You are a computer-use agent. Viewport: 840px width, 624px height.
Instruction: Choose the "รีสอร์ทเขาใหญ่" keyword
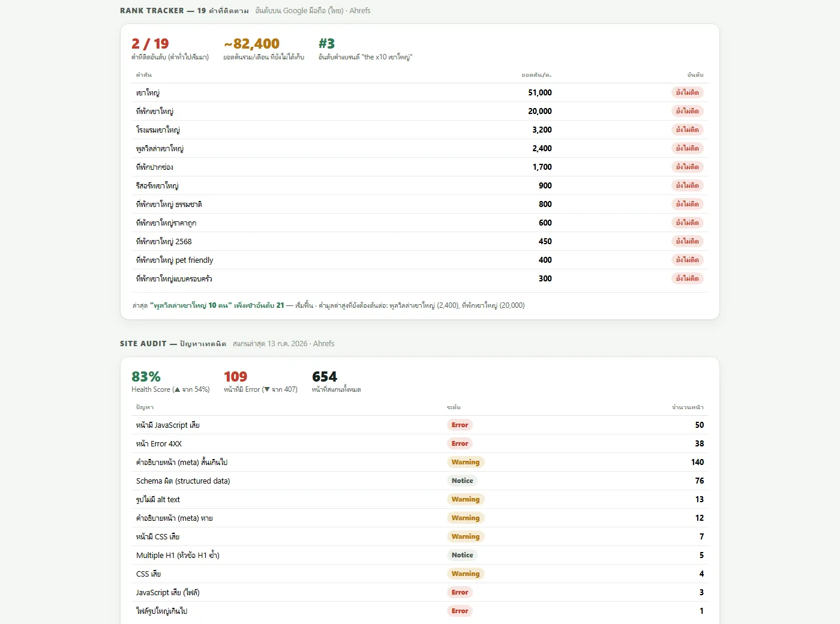(157, 185)
